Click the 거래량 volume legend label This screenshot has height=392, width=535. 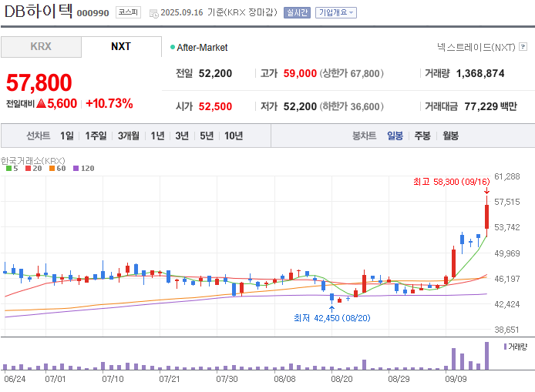click(518, 347)
